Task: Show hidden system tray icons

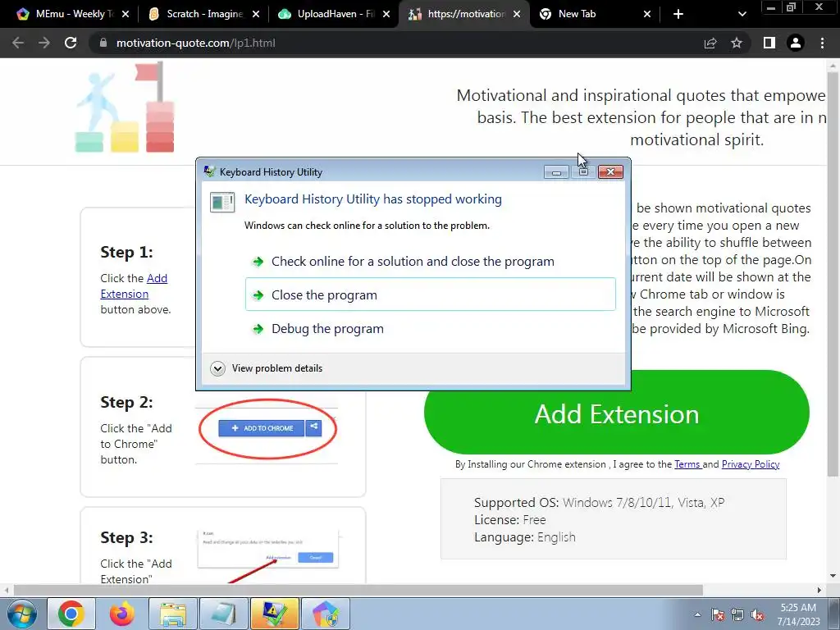Action: 697,614
